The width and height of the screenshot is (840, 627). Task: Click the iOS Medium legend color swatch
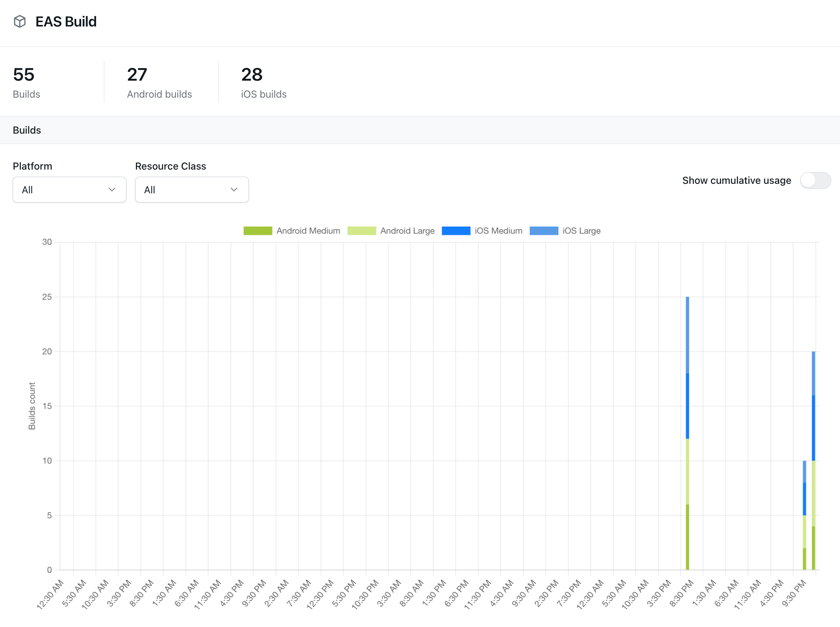pos(456,230)
